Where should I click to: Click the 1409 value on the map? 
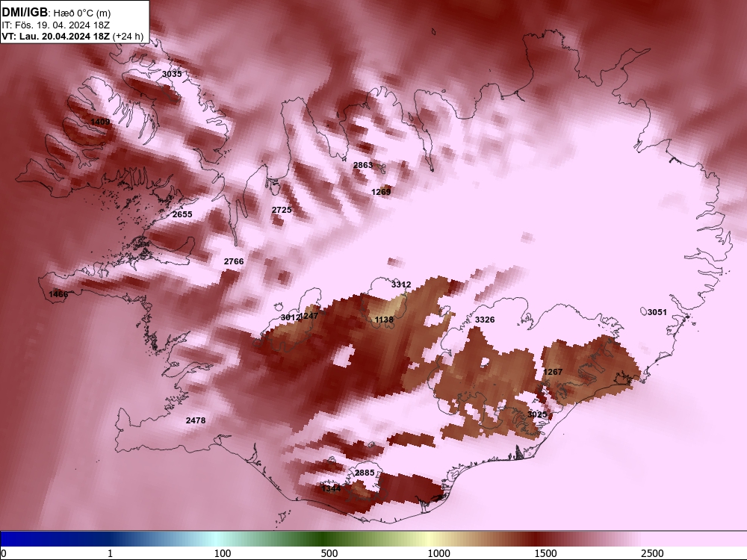pyautogui.click(x=100, y=122)
